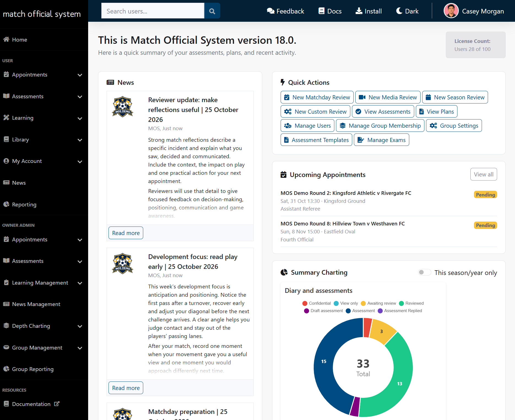Expand the Library menu chevron
Image resolution: width=515 pixels, height=420 pixels.
click(x=80, y=140)
